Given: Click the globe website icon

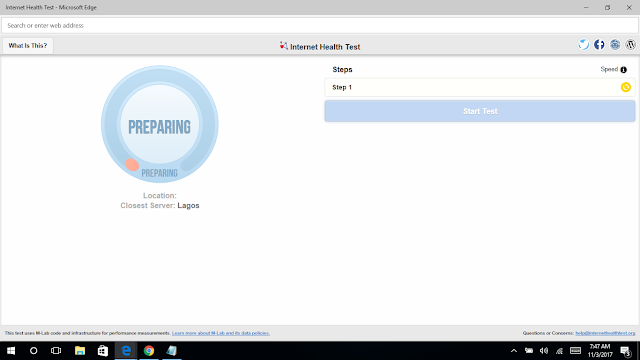Looking at the screenshot, I should click(615, 44).
